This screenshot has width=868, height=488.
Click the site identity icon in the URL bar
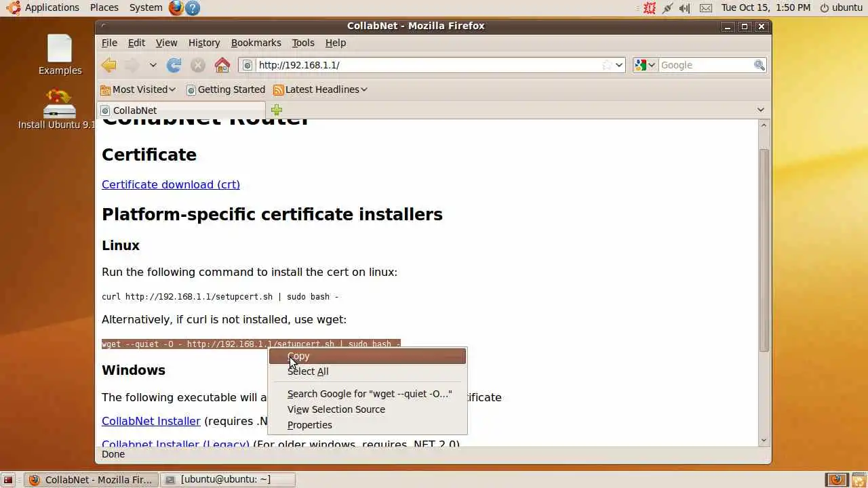(x=248, y=65)
